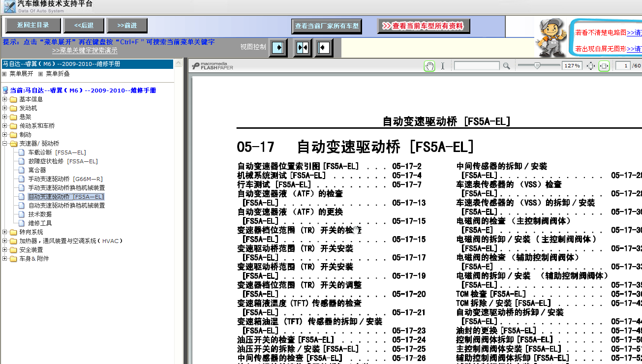Select the hand pan tool in FlashPaper toolbar

click(429, 66)
